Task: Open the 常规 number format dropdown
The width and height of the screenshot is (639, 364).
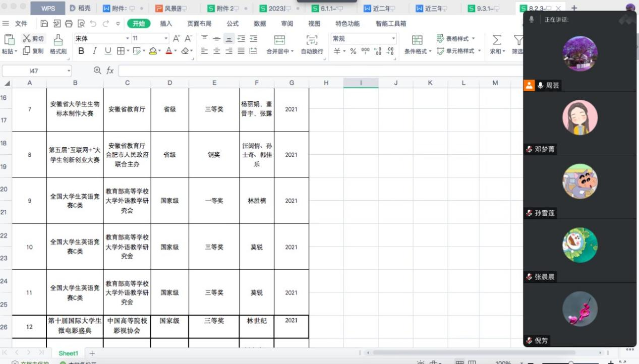Action: pyautogui.click(x=393, y=38)
